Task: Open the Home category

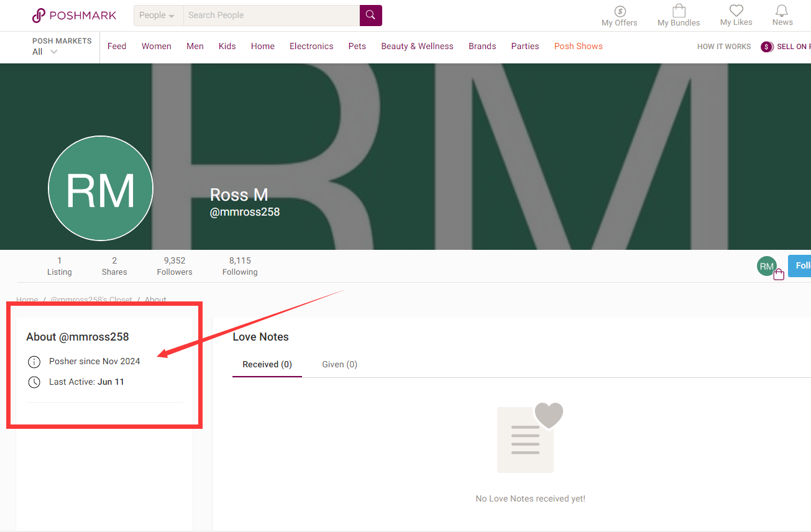Action: 263,46
